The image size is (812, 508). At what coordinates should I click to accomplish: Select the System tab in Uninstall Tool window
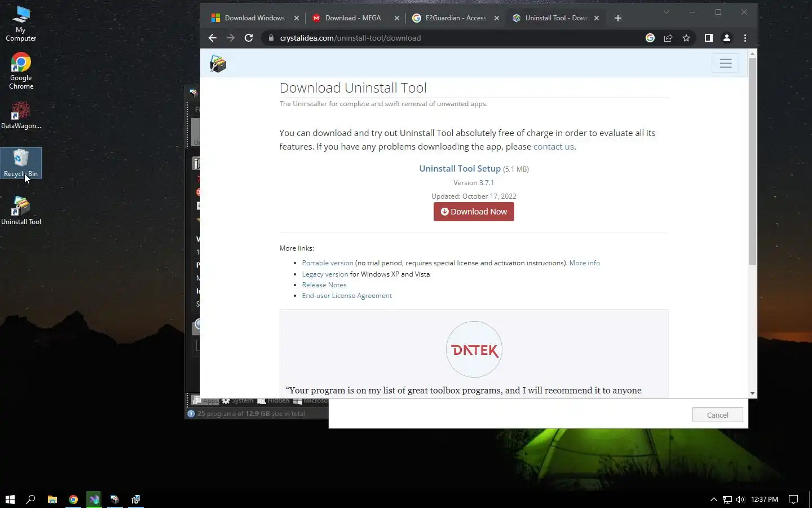[237, 401]
